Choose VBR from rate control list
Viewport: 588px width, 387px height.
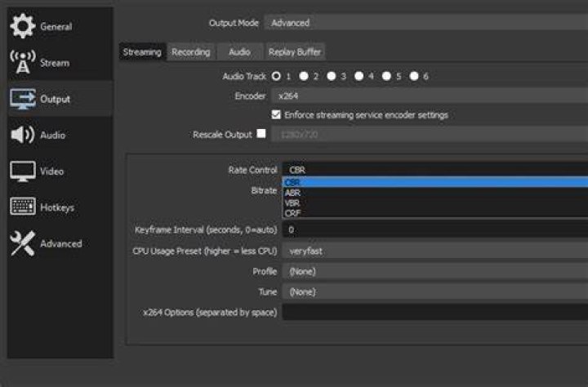[435, 202]
